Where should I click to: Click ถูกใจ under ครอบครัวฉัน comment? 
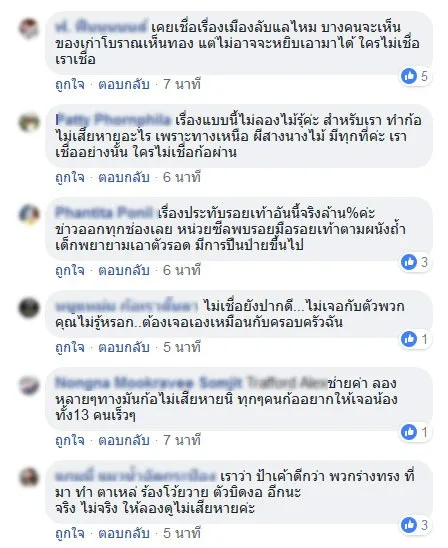[70, 348]
